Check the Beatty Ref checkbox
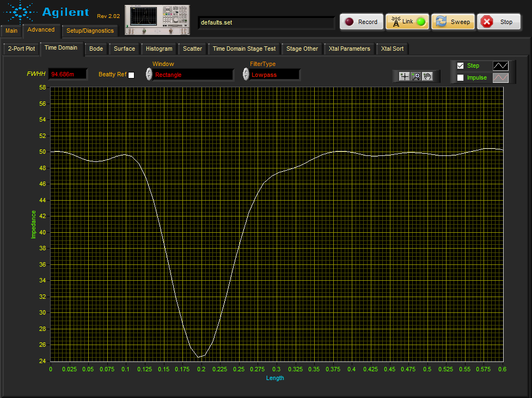 click(131, 75)
